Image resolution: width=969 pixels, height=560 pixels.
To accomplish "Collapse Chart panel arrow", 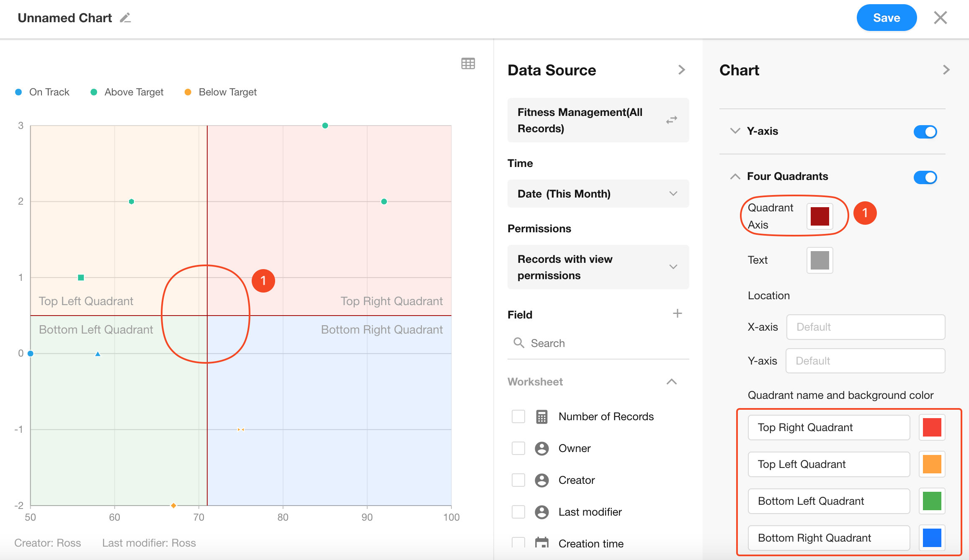I will 946,70.
